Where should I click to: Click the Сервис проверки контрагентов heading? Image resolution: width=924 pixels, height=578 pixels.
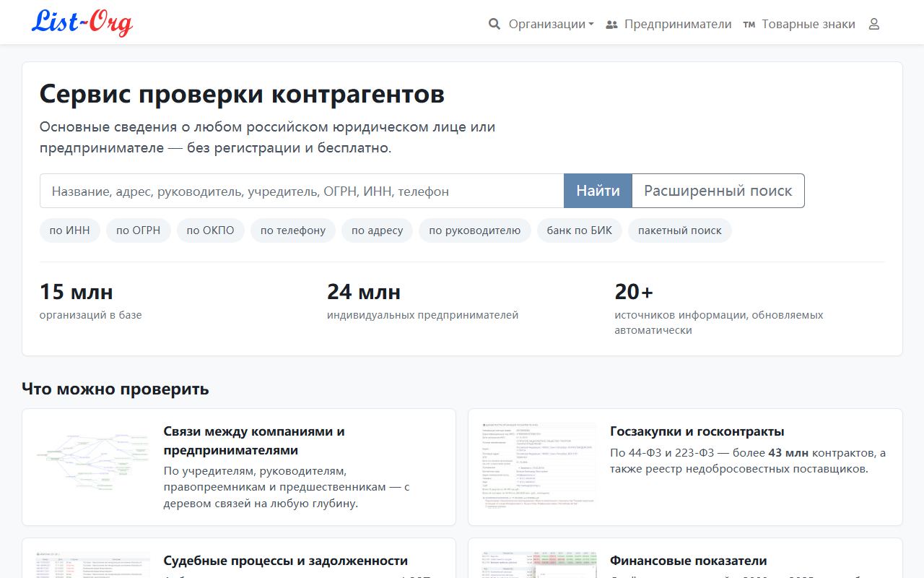[x=242, y=94]
